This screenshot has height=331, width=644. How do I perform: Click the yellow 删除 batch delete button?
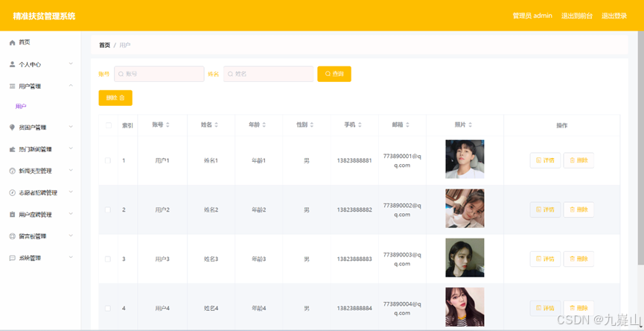[x=115, y=98]
